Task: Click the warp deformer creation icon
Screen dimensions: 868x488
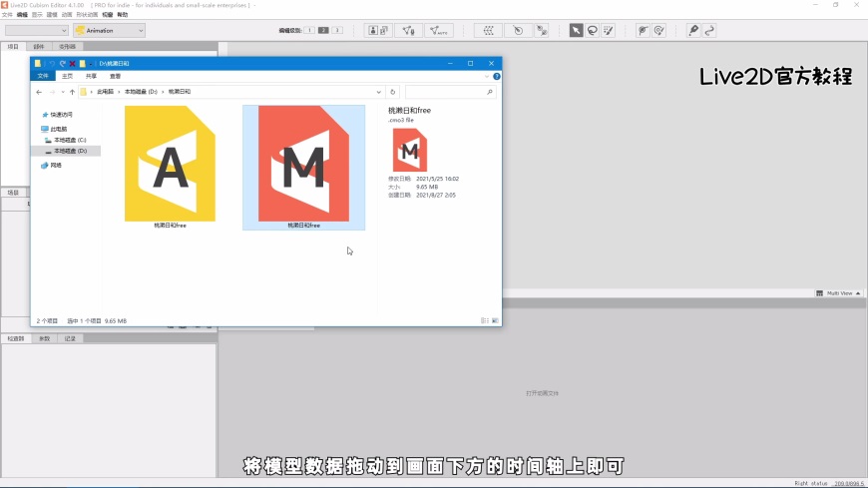Action: click(x=488, y=31)
